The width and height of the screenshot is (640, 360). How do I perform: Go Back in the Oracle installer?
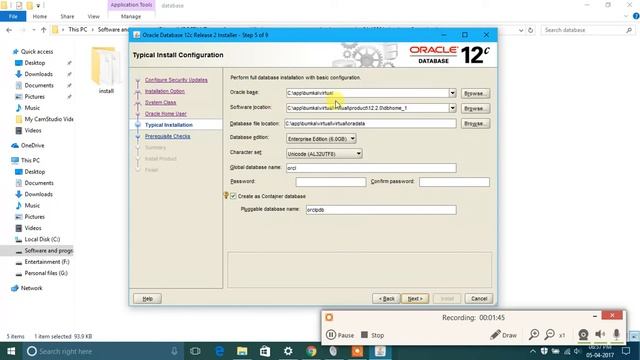(x=386, y=299)
